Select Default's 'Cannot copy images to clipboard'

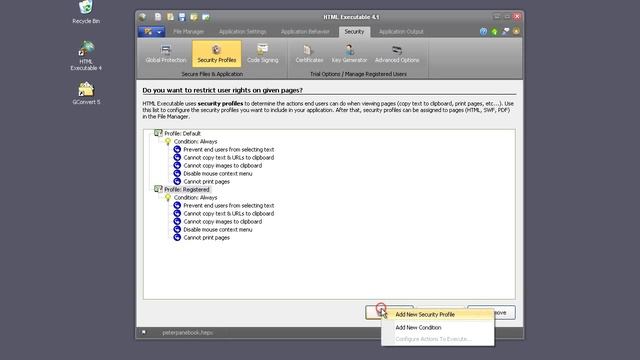(x=222, y=166)
